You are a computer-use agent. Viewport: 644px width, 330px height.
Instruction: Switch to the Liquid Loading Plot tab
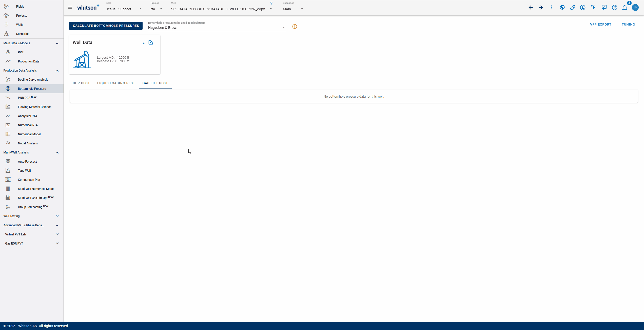[116, 83]
